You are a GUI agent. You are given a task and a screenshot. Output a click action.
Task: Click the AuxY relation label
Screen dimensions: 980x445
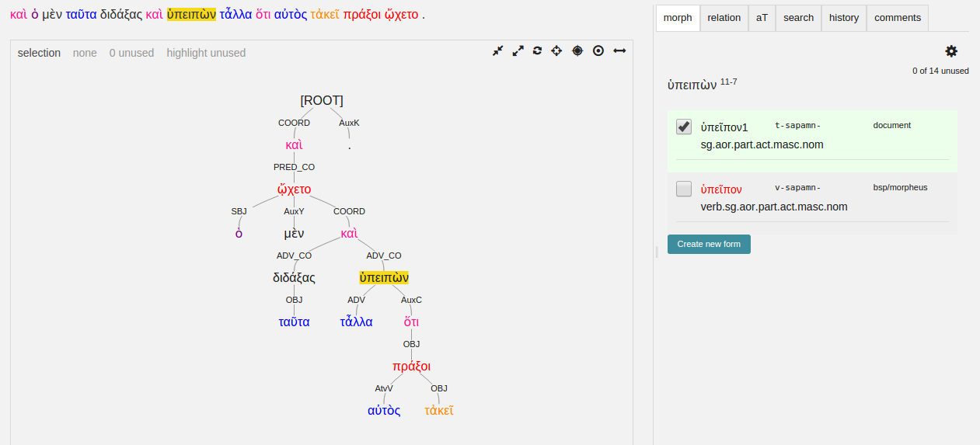pos(294,211)
